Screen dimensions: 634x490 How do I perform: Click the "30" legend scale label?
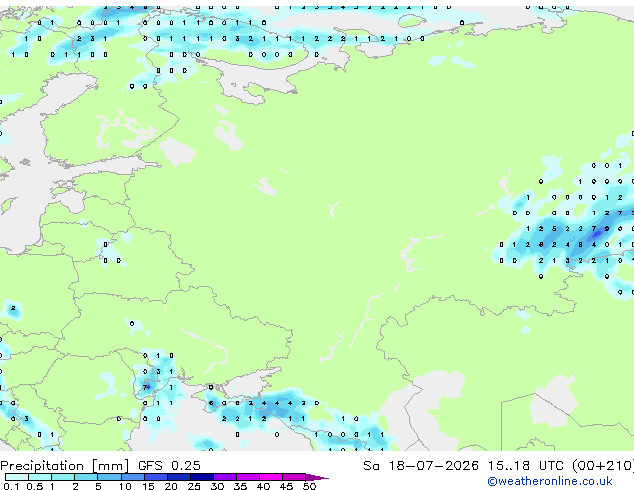217,486
